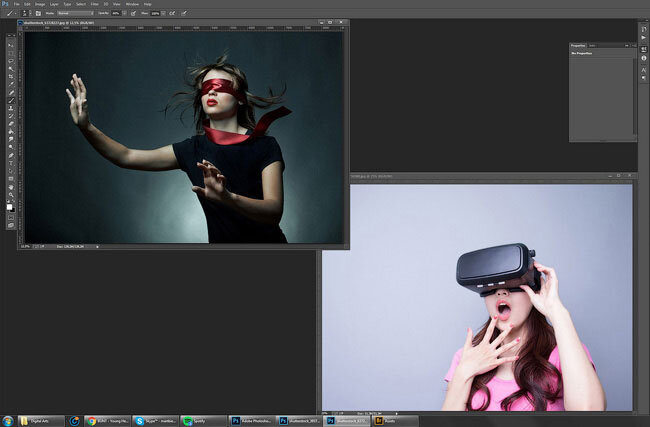Viewport: 650px width, 427px height.
Task: Click the foreground color swatch
Action: [x=10, y=205]
